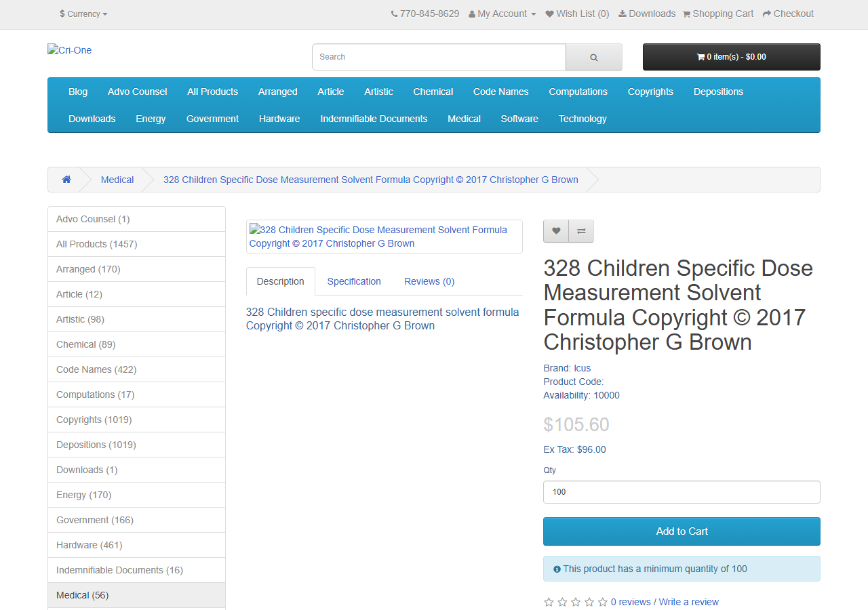This screenshot has width=868, height=610.
Task: Select Advo Counsel (1) sidebar category
Action: [x=136, y=219]
